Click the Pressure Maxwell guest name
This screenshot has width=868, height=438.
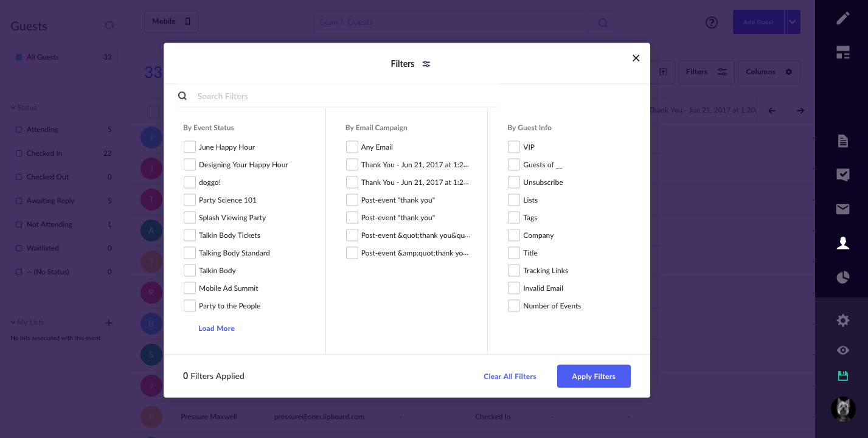209,417
